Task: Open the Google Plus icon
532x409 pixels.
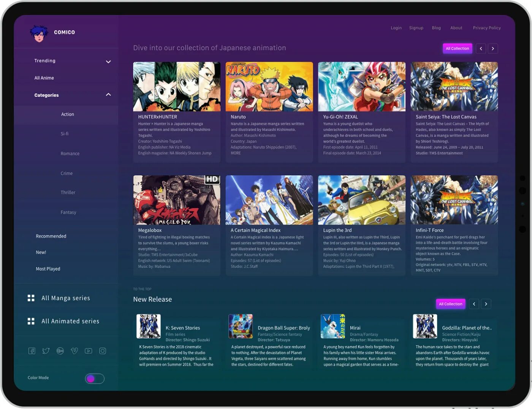Action: point(60,351)
